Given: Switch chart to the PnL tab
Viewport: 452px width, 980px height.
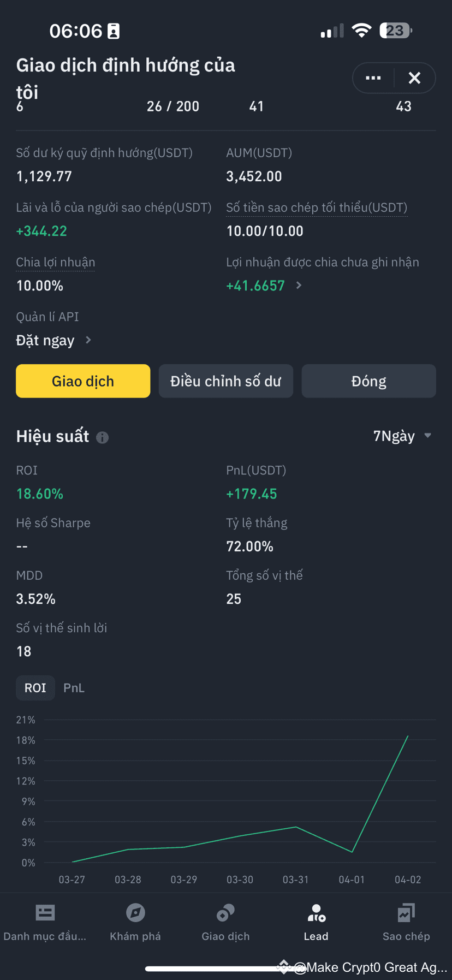Looking at the screenshot, I should point(74,688).
